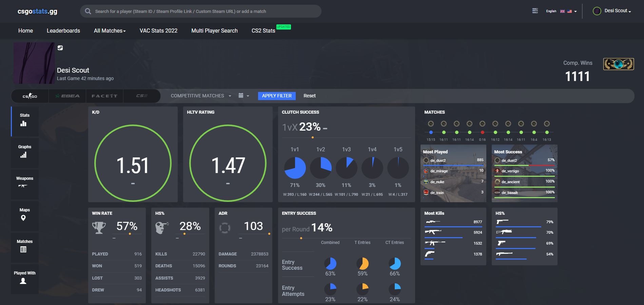
Task: Click the weapon icon with 69% headshots
Action: 501,243
